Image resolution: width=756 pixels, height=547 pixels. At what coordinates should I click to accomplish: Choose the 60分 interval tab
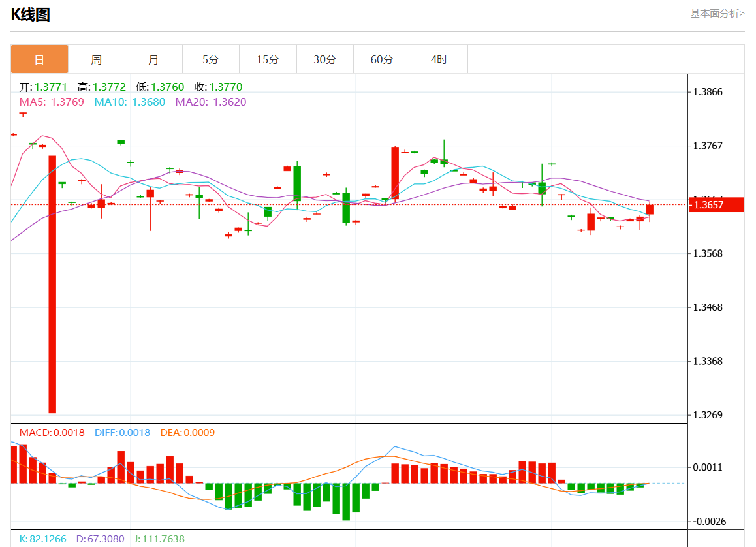tap(382, 59)
